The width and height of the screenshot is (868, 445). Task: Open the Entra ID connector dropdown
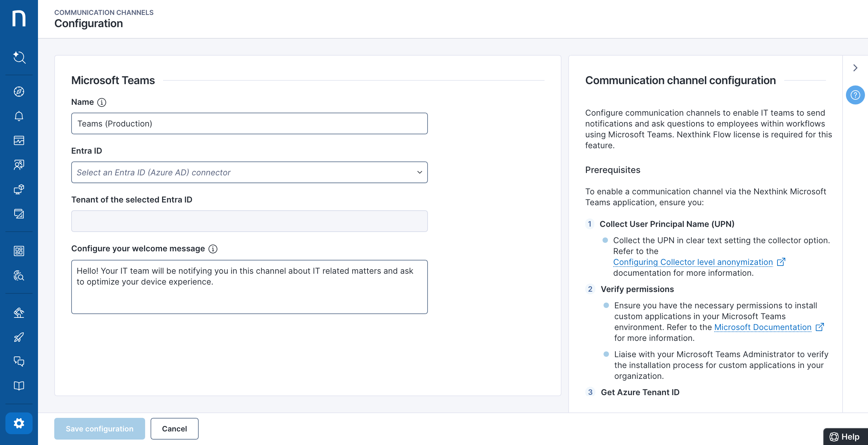tap(249, 172)
